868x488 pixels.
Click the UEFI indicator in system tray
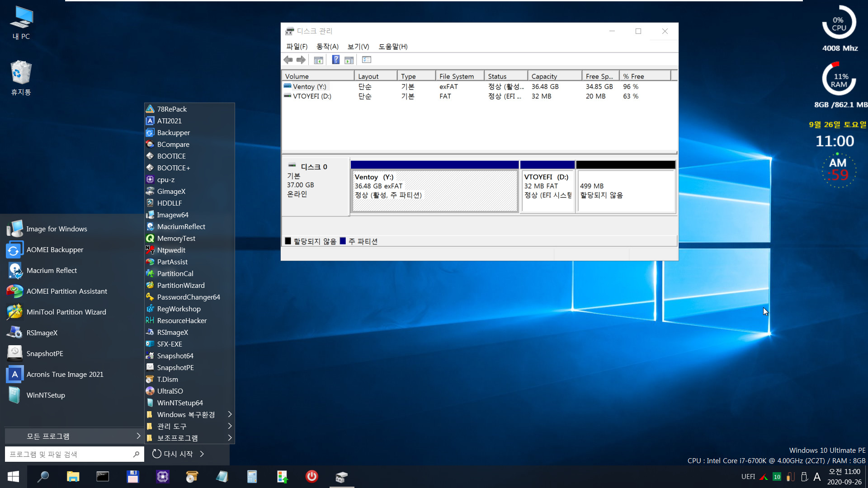[x=748, y=476]
